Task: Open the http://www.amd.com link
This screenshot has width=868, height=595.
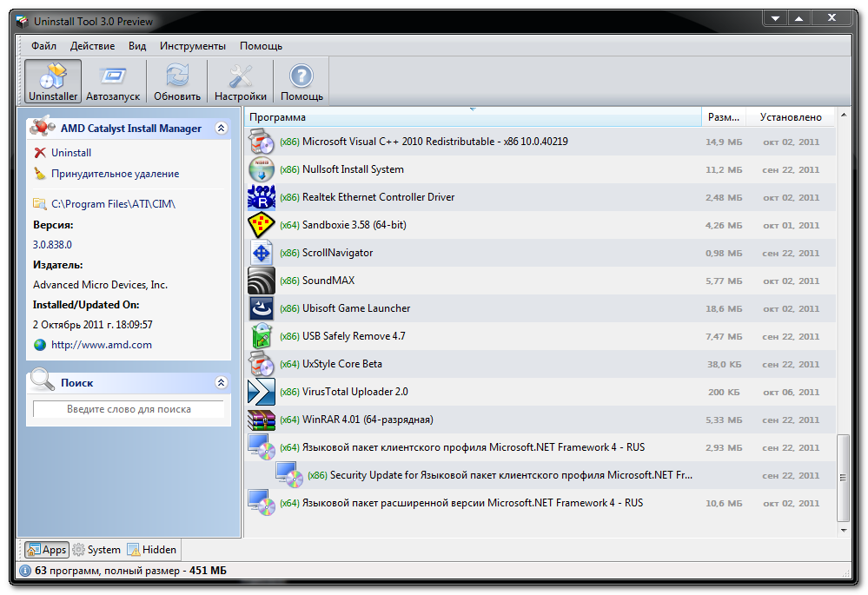Action: pos(101,345)
